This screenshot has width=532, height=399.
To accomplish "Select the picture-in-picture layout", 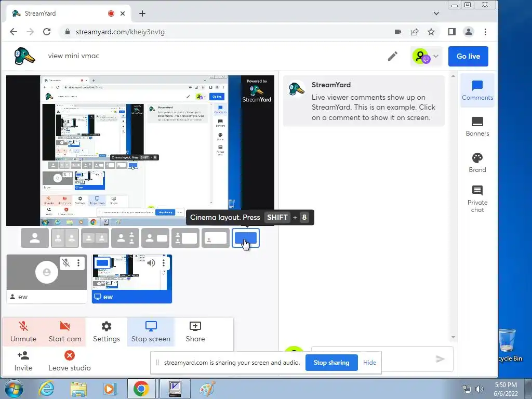I will pyautogui.click(x=216, y=238).
